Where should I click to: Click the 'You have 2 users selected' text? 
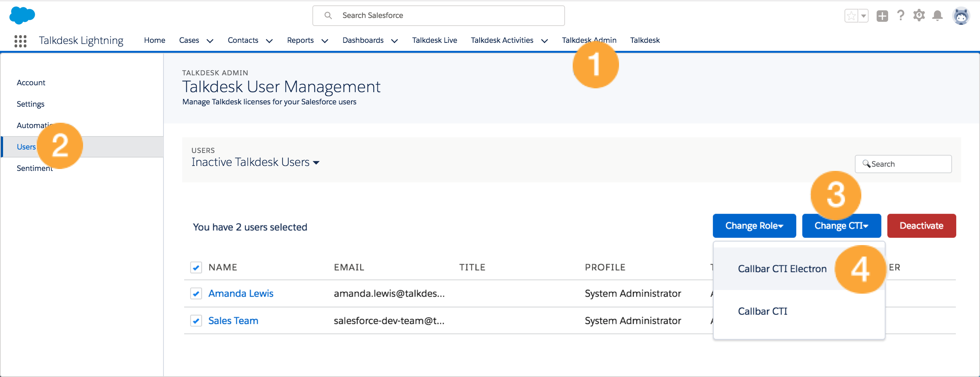(x=250, y=227)
